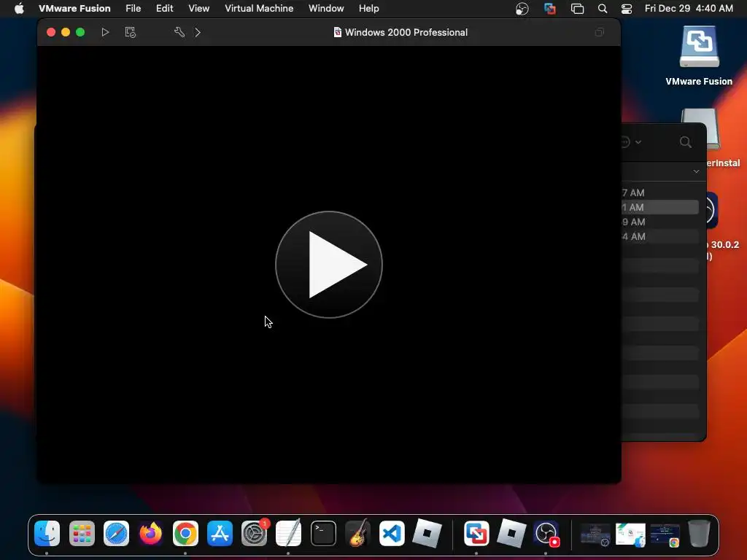This screenshot has width=747, height=560.
Task: Open System Settings with the red badge in Dock
Action: [255, 533]
